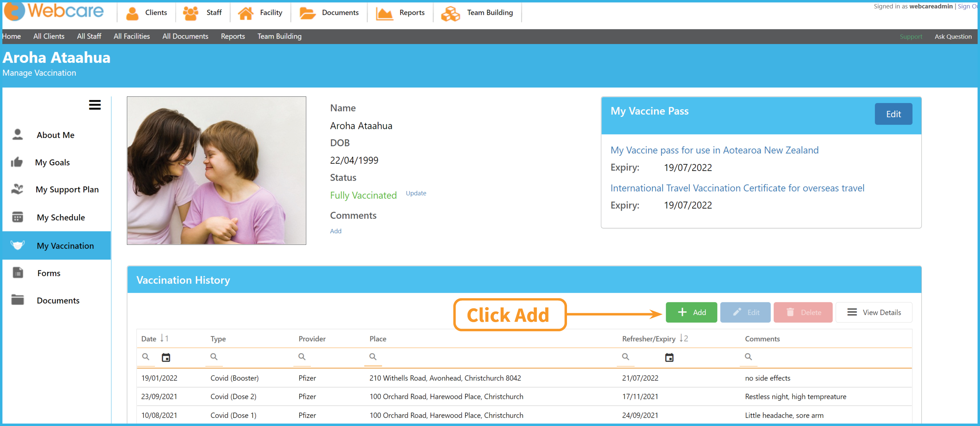Image resolution: width=980 pixels, height=426 pixels.
Task: Open Date column calendar picker icon
Action: pyautogui.click(x=166, y=357)
